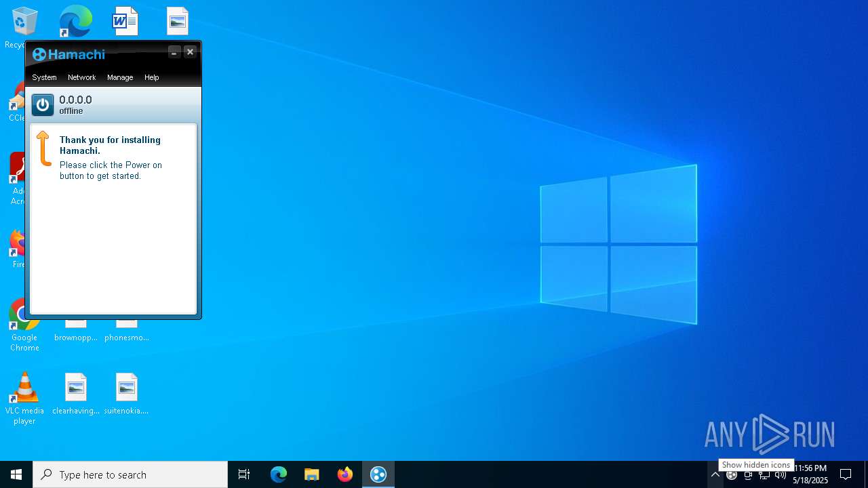Screen dimensions: 868x488
Task: Open the taskbar clock and date
Action: point(810,474)
